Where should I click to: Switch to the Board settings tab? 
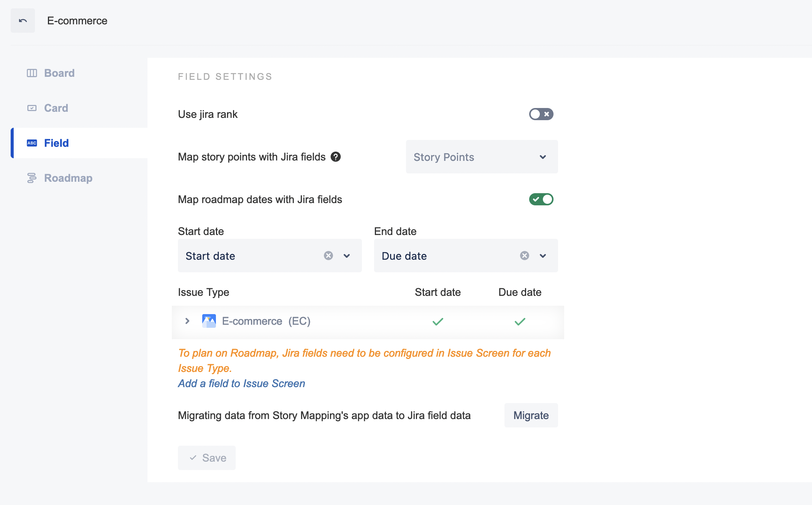(x=59, y=73)
